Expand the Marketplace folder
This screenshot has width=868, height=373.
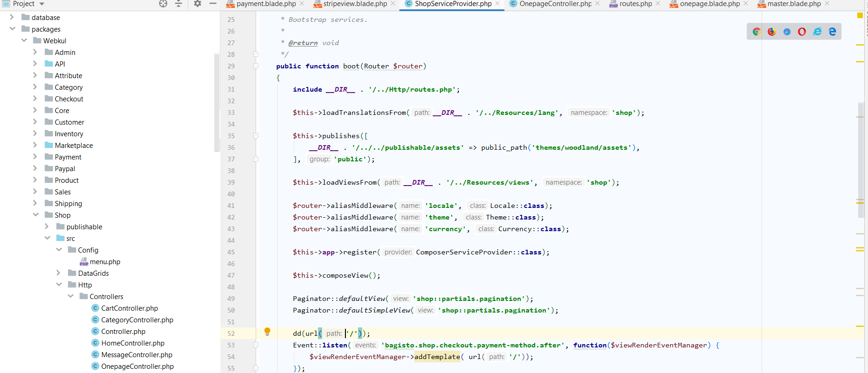click(35, 145)
